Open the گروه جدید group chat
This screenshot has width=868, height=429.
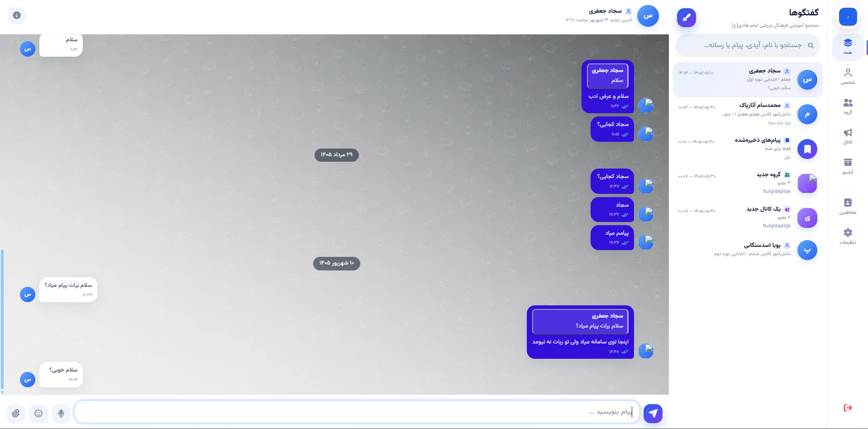click(x=748, y=183)
